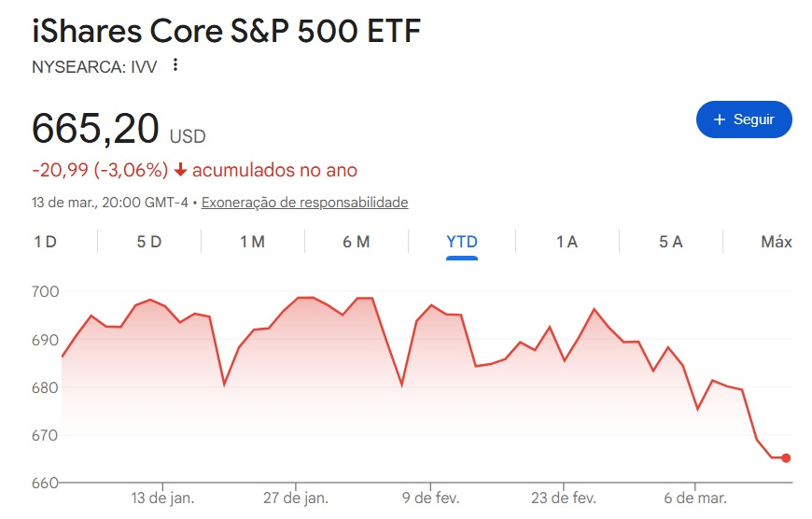Open the Exoneração de responsabilidade link
Viewport: 812px width, 519px height.
tap(304, 202)
